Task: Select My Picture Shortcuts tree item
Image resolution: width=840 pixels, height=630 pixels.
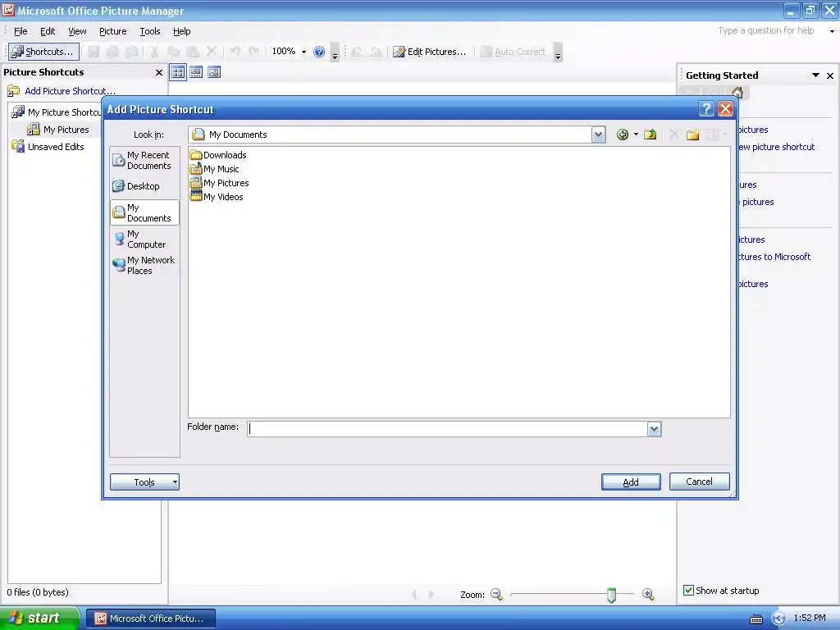Action: [57, 112]
